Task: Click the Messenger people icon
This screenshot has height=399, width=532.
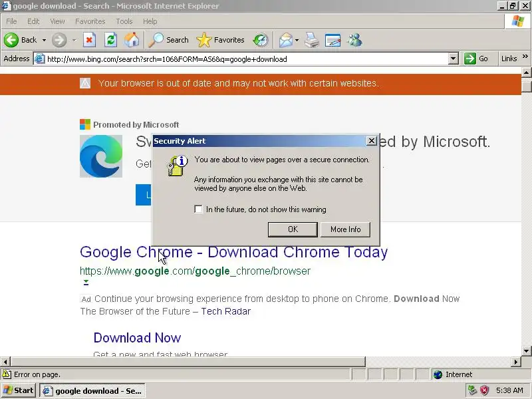Action: coord(354,40)
